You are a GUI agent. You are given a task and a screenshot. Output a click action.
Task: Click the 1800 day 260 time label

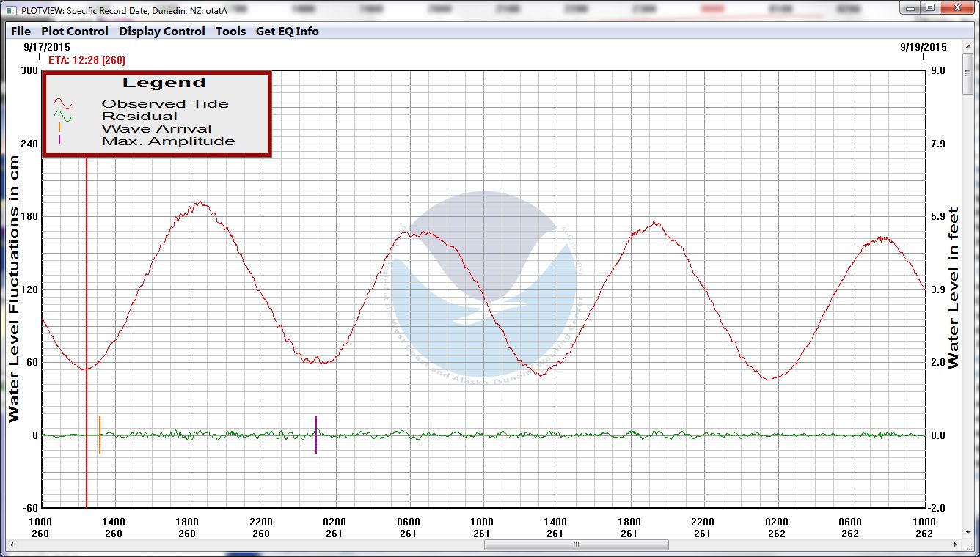[x=187, y=528]
